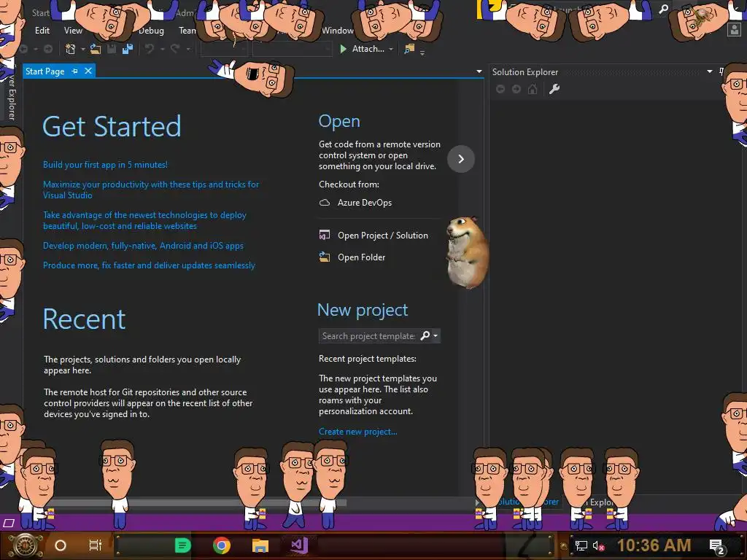Image resolution: width=747 pixels, height=560 pixels.
Task: Click the Navigate Forward toolbar arrow
Action: click(x=48, y=49)
